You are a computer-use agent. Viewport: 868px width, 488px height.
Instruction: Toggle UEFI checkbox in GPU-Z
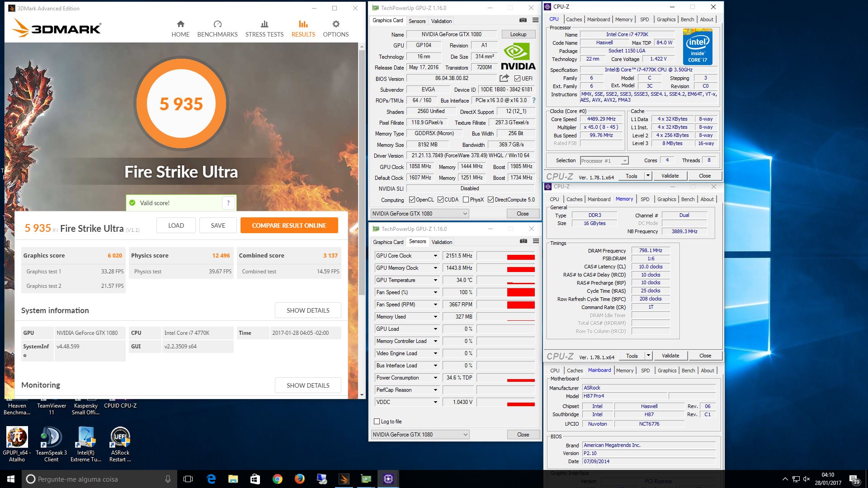point(517,79)
